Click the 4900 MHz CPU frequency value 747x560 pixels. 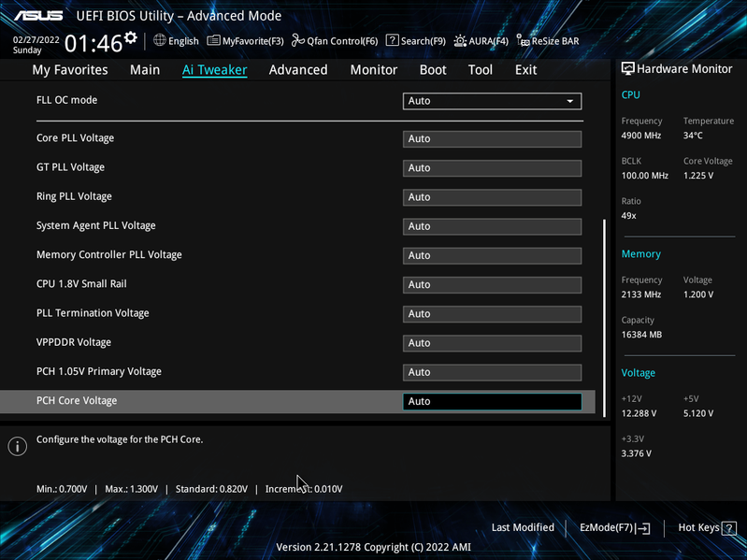[x=640, y=136]
